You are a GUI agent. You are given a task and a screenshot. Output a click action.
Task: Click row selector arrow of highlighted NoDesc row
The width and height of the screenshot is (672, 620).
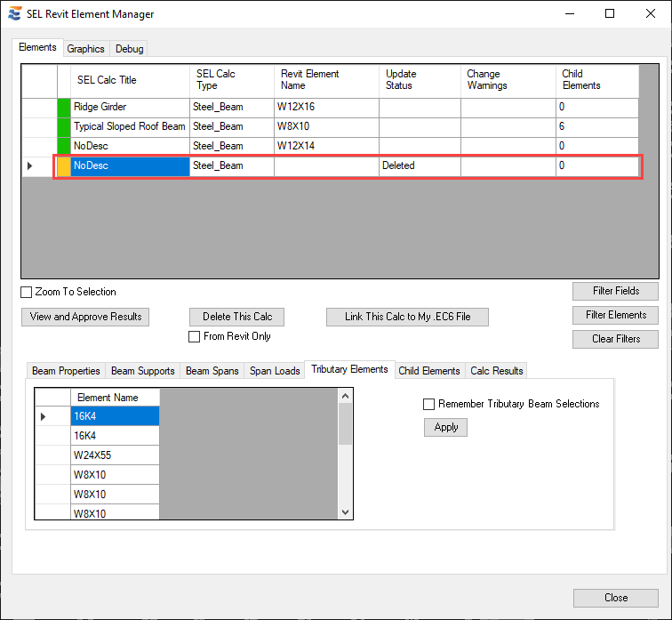[x=29, y=166]
